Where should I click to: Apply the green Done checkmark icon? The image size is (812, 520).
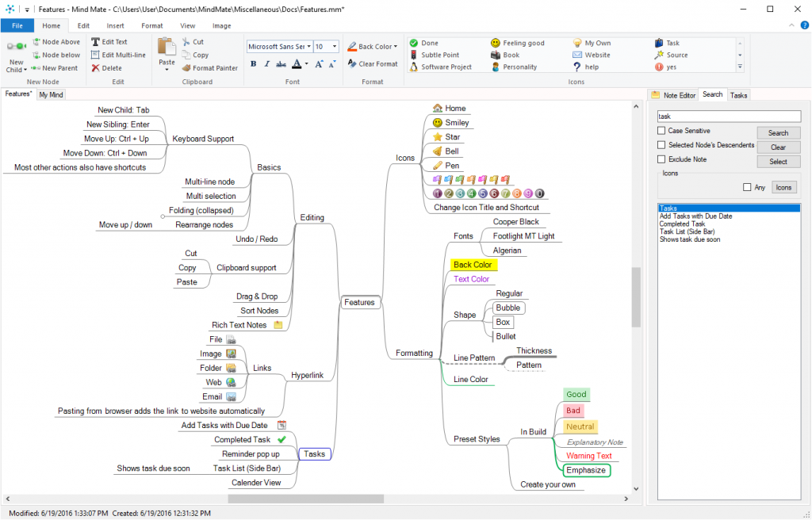[x=414, y=43]
